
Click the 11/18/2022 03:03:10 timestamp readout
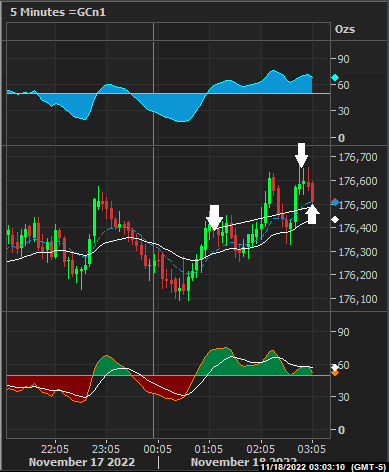[302, 467]
